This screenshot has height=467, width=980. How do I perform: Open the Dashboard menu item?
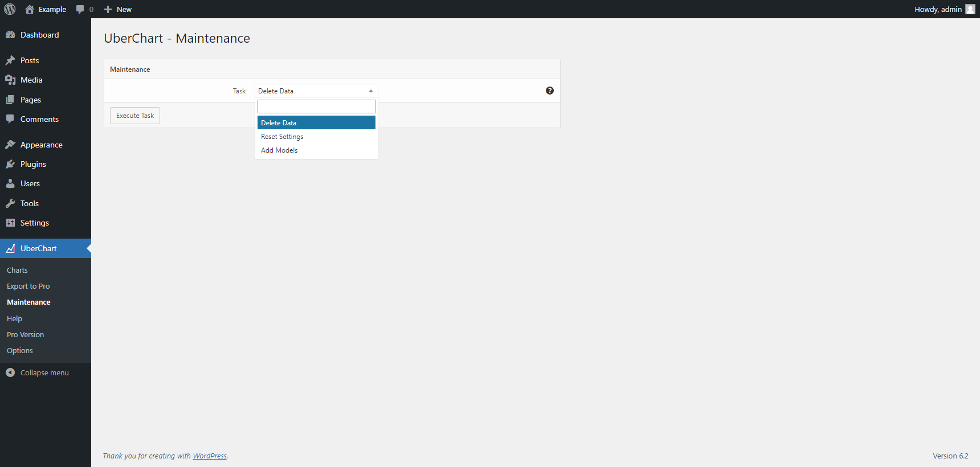[39, 35]
